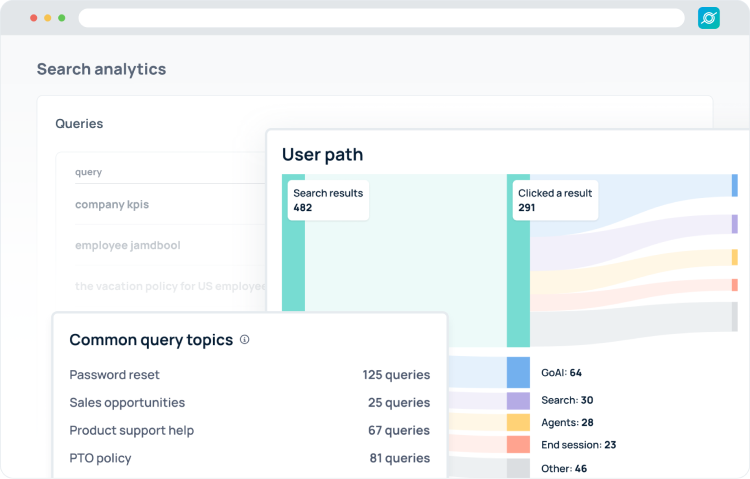Click the "End session: 23" legend label
Screen dimensions: 750x479
578,445
